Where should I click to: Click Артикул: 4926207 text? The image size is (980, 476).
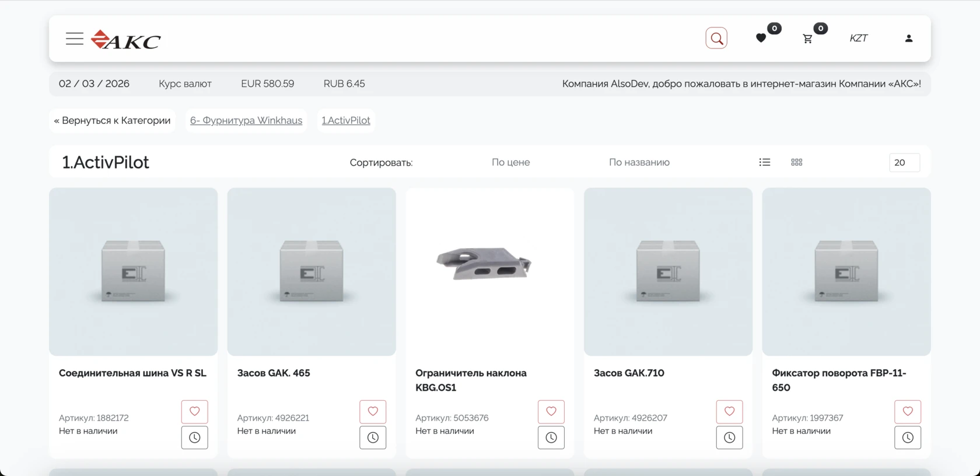631,418
